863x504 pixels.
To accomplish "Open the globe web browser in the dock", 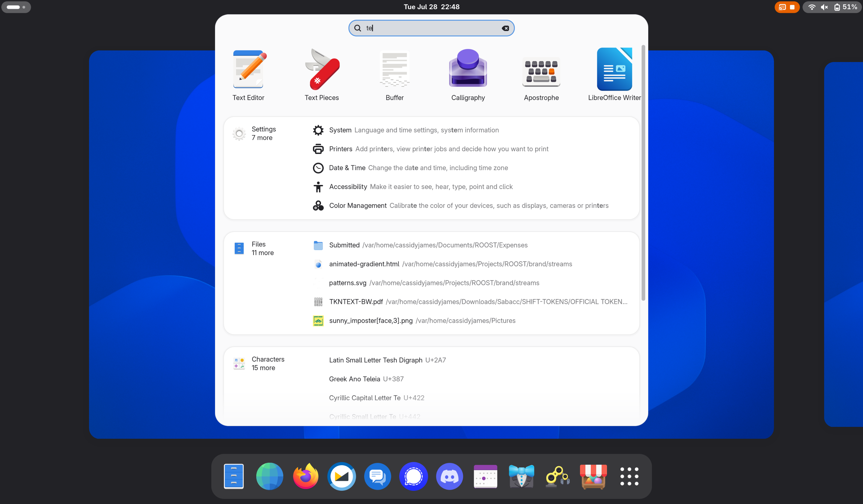I will tap(270, 476).
